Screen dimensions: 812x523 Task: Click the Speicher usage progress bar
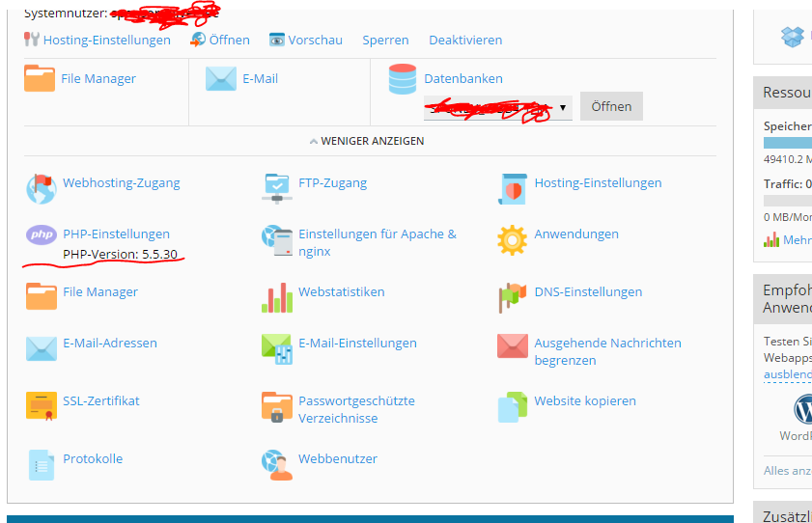coord(787,143)
